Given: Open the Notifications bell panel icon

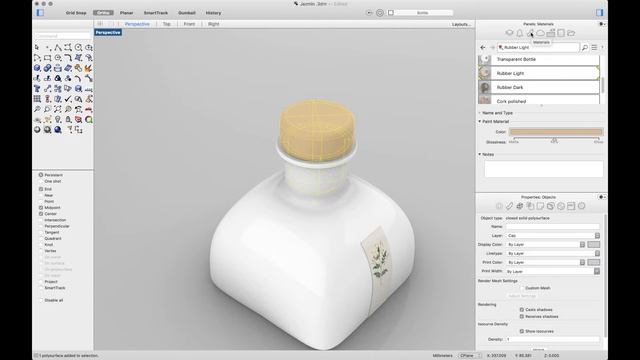Looking at the screenshot, I should point(520,33).
